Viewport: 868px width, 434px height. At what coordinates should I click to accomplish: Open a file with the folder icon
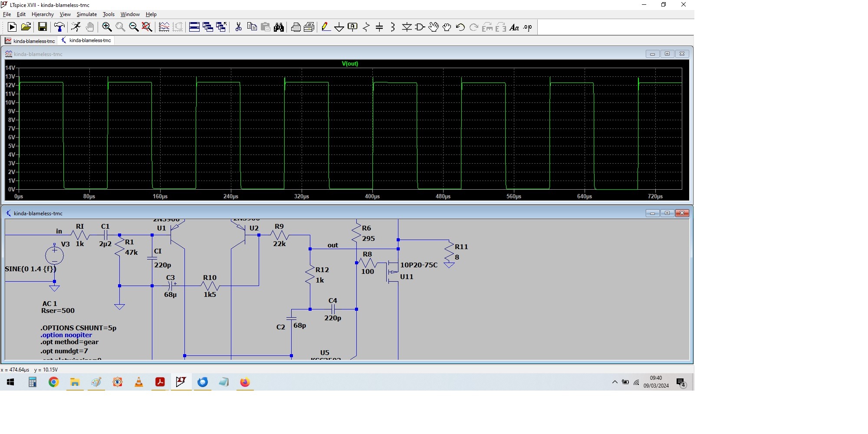(x=26, y=27)
